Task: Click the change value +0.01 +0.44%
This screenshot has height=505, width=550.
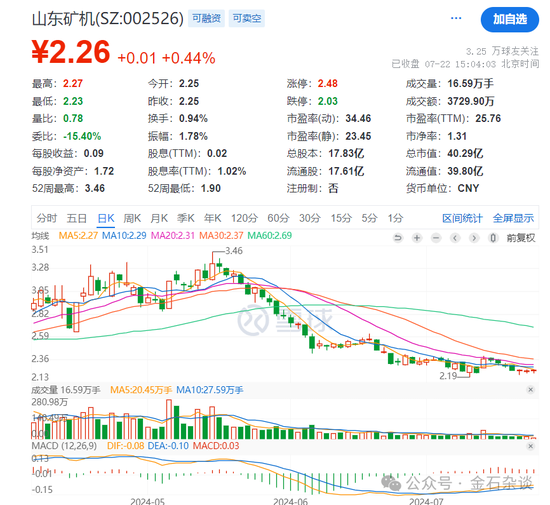Action: coord(166,58)
